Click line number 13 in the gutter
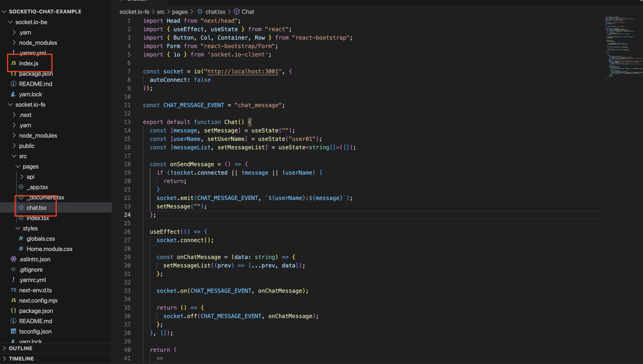 (127, 122)
